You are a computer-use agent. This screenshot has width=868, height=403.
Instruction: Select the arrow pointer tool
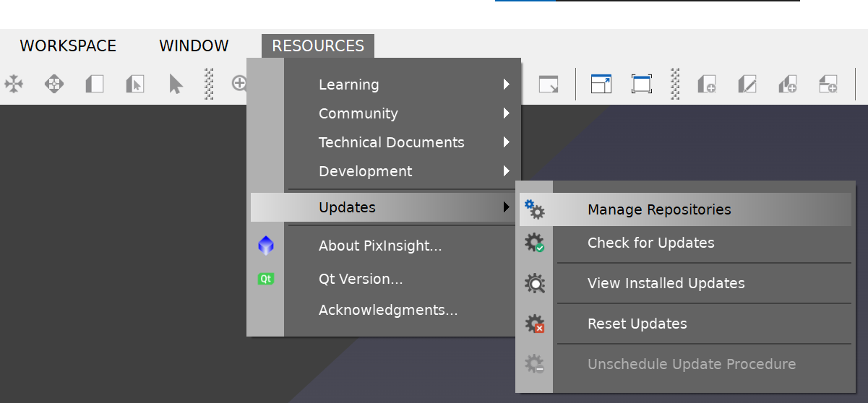(x=176, y=84)
